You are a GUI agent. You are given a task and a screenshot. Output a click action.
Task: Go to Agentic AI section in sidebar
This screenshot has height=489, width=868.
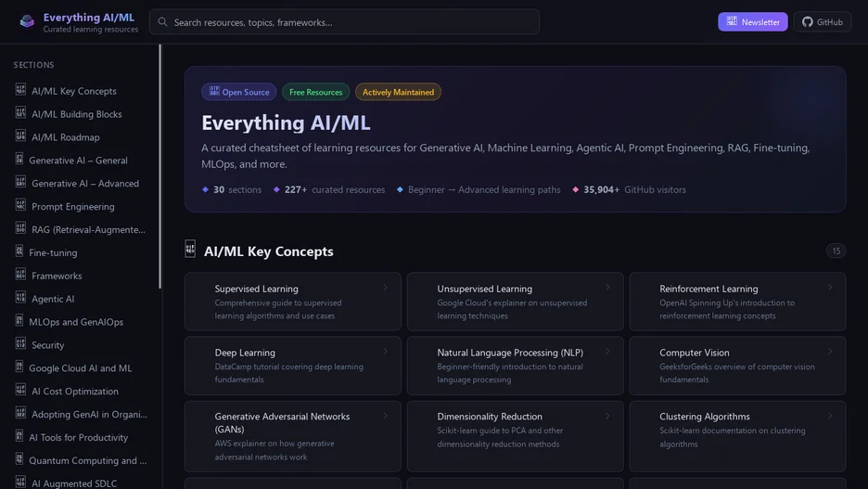82,299
